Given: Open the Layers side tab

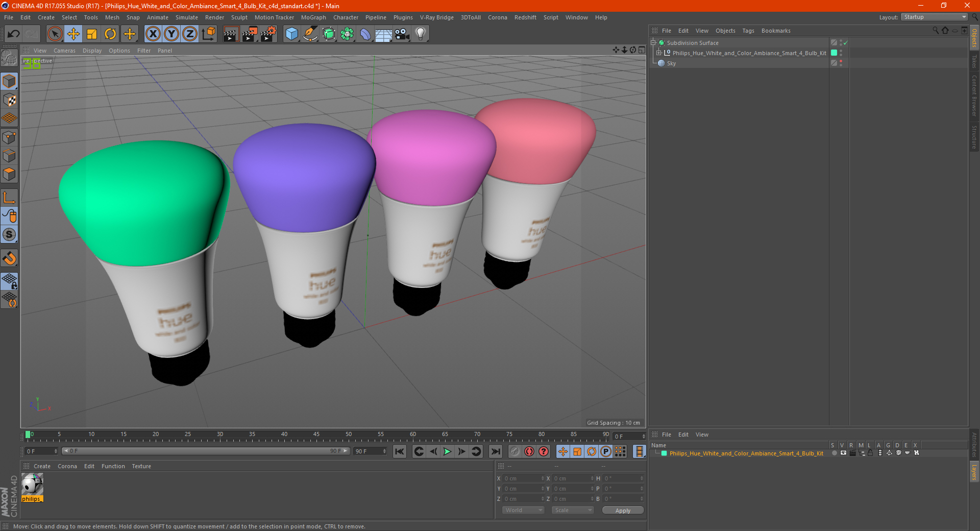Looking at the screenshot, I should [x=974, y=472].
